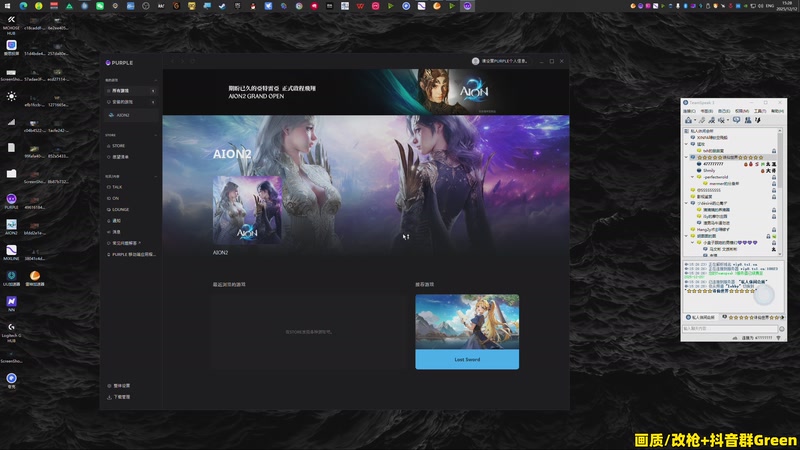800x450 pixels.
Task: Open 下載管理 download manager
Action: click(x=119, y=397)
